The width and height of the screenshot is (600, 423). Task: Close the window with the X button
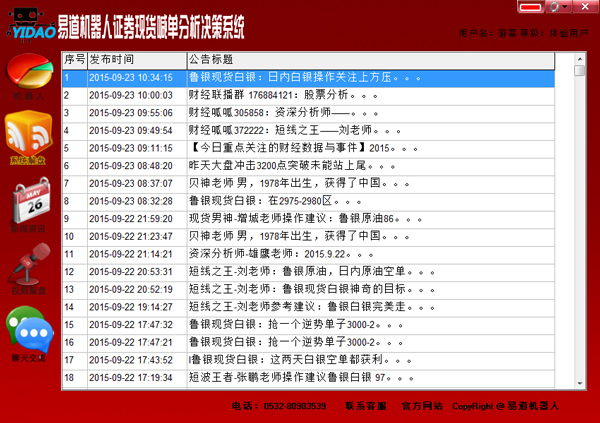click(585, 7)
